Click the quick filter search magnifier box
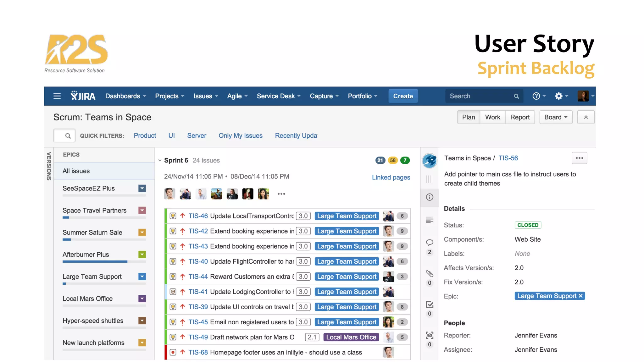Image resolution: width=644 pixels, height=362 pixels. [64, 135]
